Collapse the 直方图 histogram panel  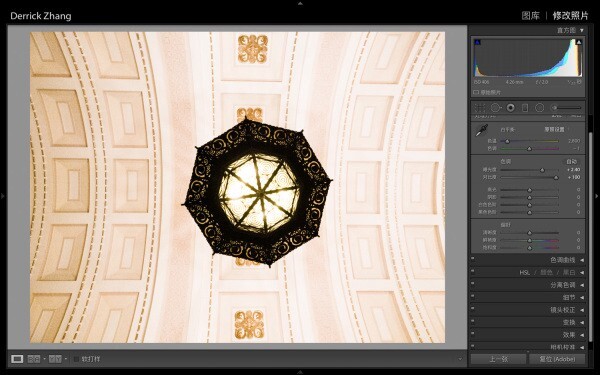coord(582,30)
